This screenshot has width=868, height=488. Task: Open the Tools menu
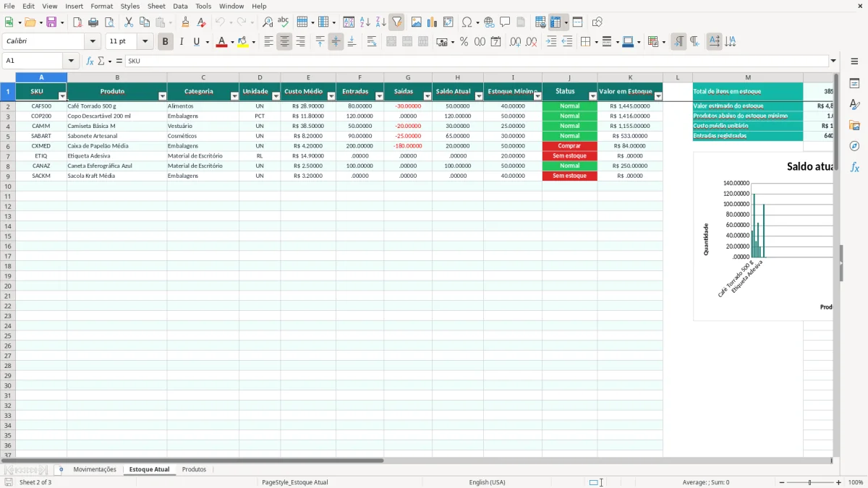coord(203,6)
